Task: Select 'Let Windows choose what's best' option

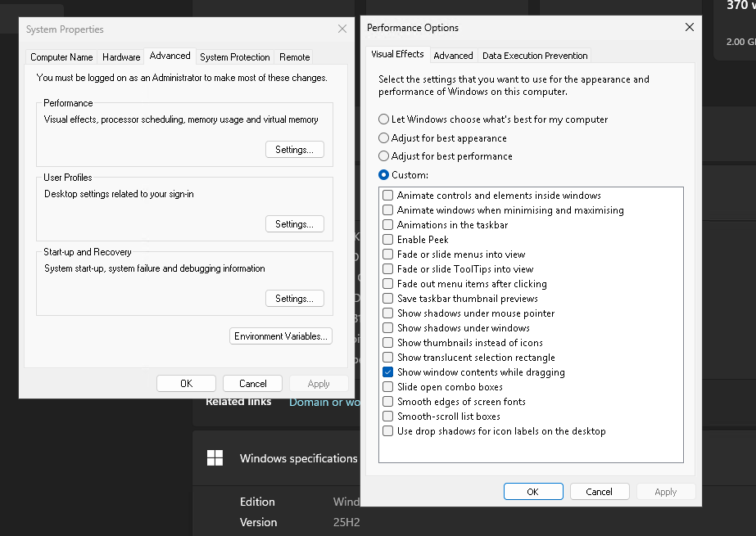Action: click(384, 119)
